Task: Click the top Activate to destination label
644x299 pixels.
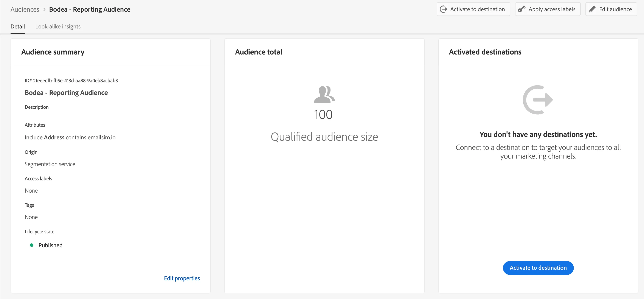Action: (477, 9)
